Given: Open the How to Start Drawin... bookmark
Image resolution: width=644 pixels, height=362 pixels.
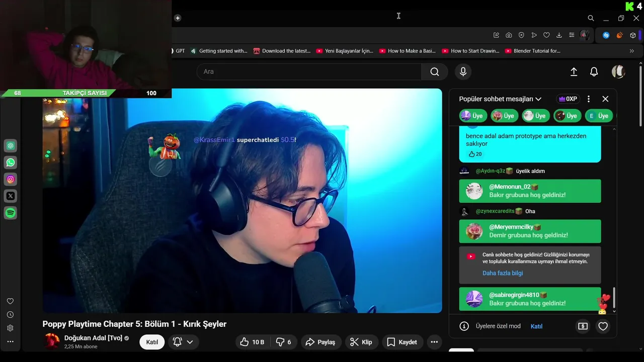Looking at the screenshot, I should (x=470, y=51).
